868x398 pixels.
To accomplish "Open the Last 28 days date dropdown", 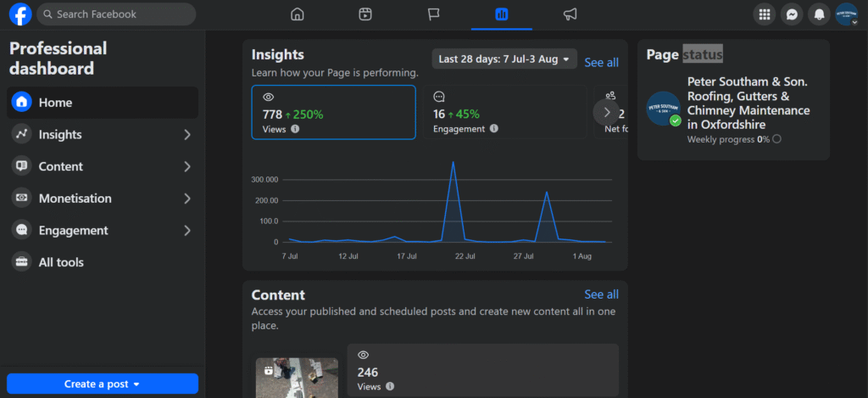I will point(504,59).
